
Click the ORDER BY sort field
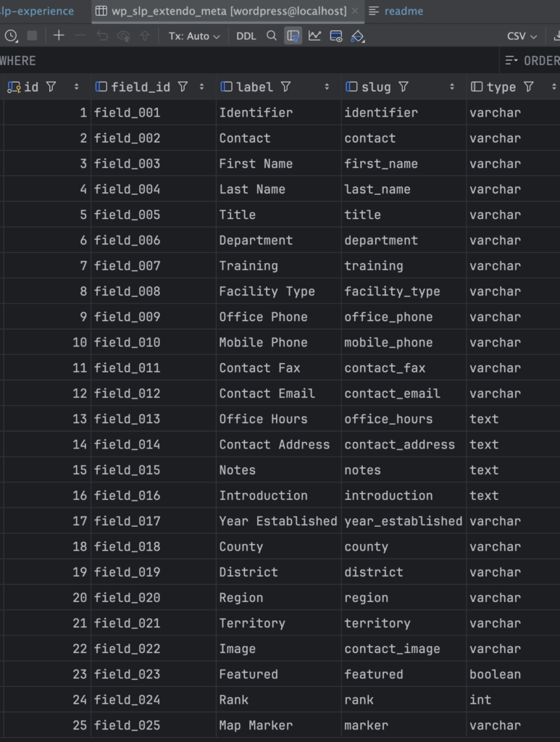click(532, 61)
